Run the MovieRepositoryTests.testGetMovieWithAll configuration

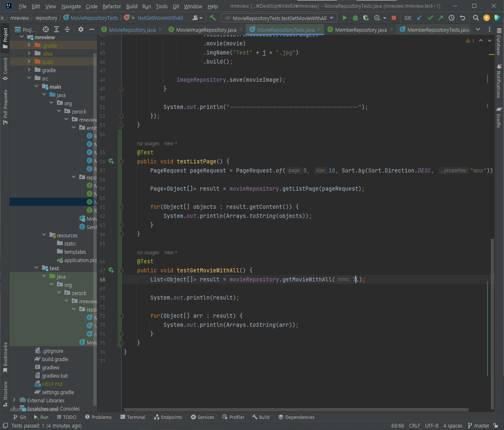[x=345, y=18]
